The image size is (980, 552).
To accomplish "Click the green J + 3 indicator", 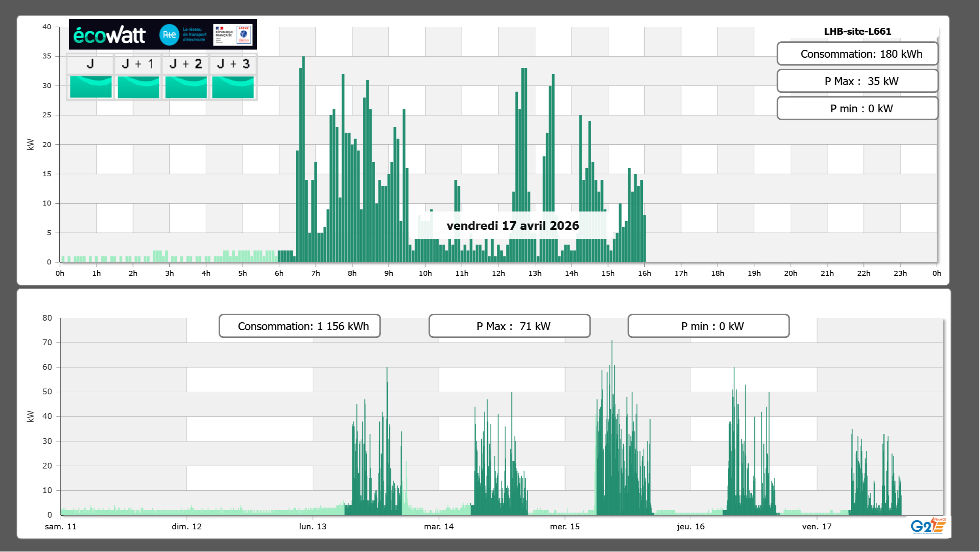I will [233, 87].
